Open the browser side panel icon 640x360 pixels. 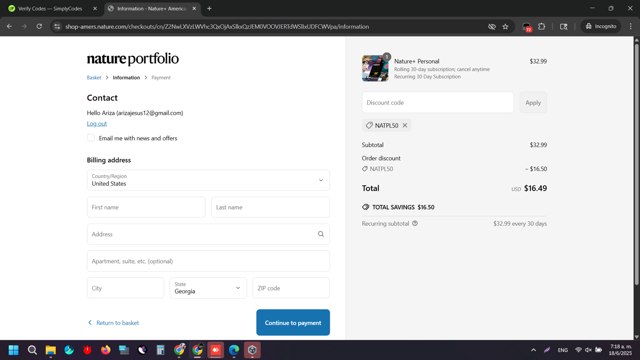(x=564, y=27)
